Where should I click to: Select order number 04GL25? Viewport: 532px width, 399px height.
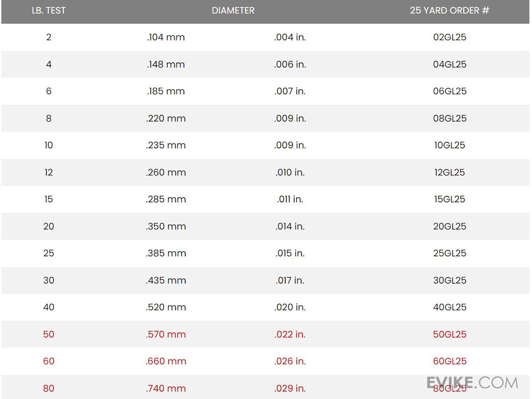pyautogui.click(x=450, y=64)
